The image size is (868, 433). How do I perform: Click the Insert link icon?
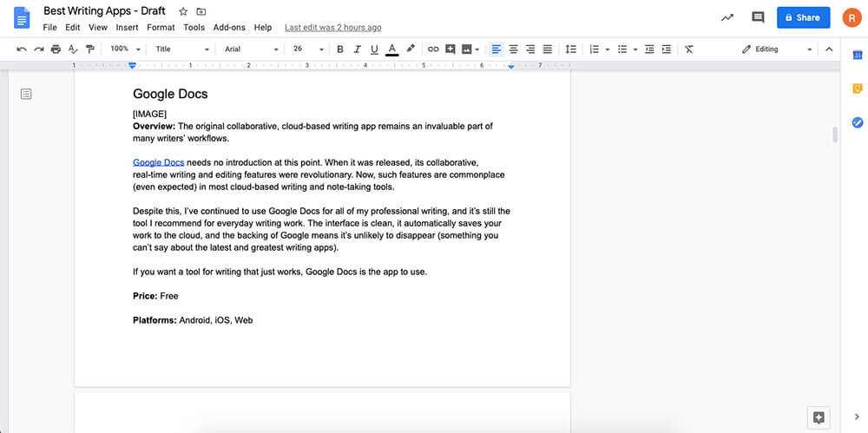pos(433,49)
